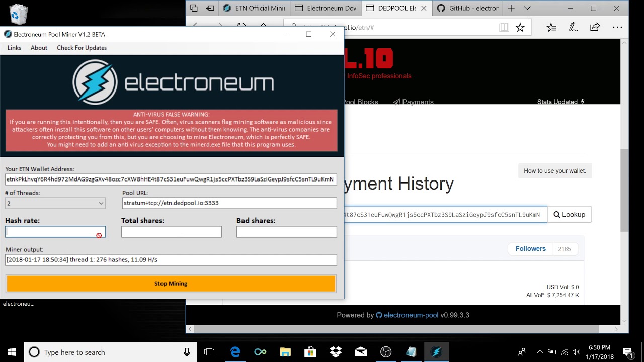Click the browser horizontal scrollbar thumb
This screenshot has width=644, height=362.
point(396,329)
